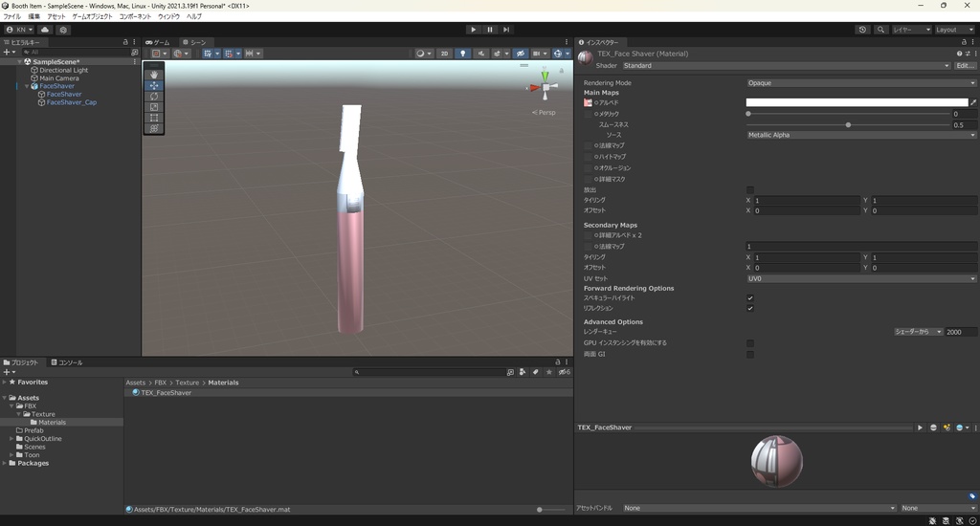
Task: Open the Layout dropdown
Action: point(954,30)
